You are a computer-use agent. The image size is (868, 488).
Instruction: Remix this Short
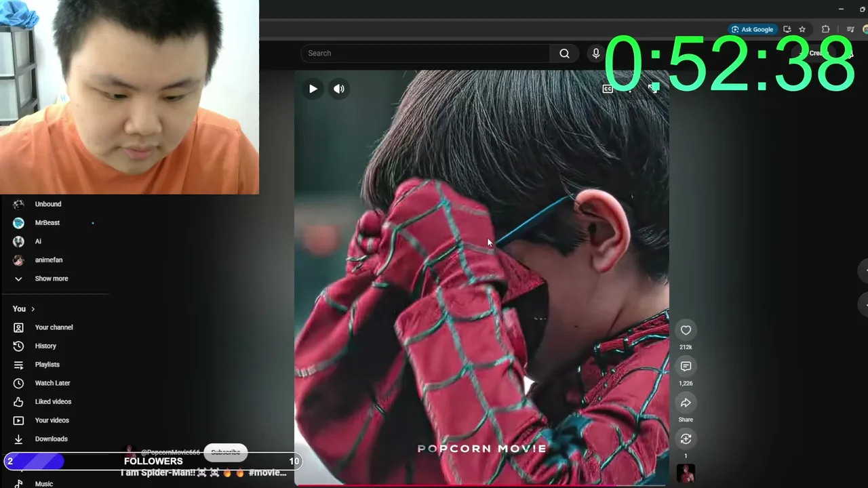[x=686, y=439]
